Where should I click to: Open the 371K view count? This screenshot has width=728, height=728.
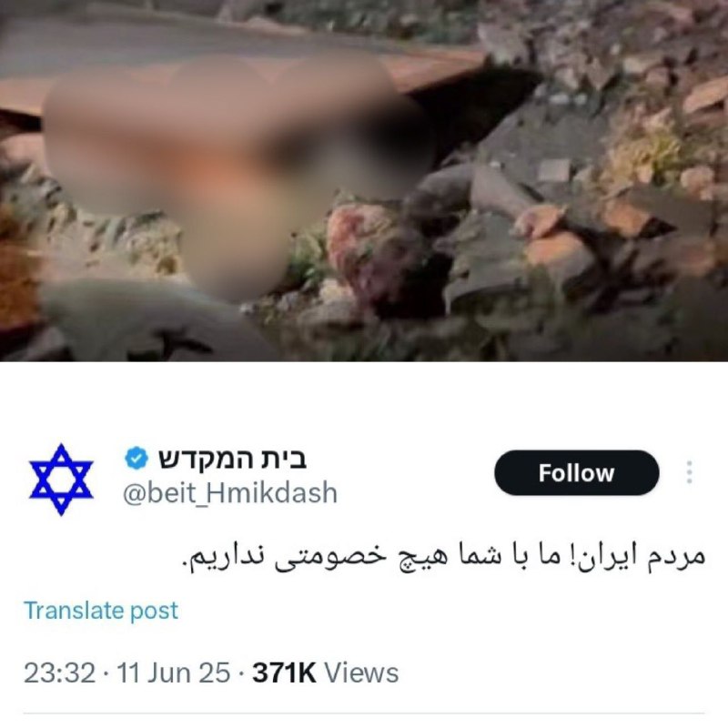284,672
